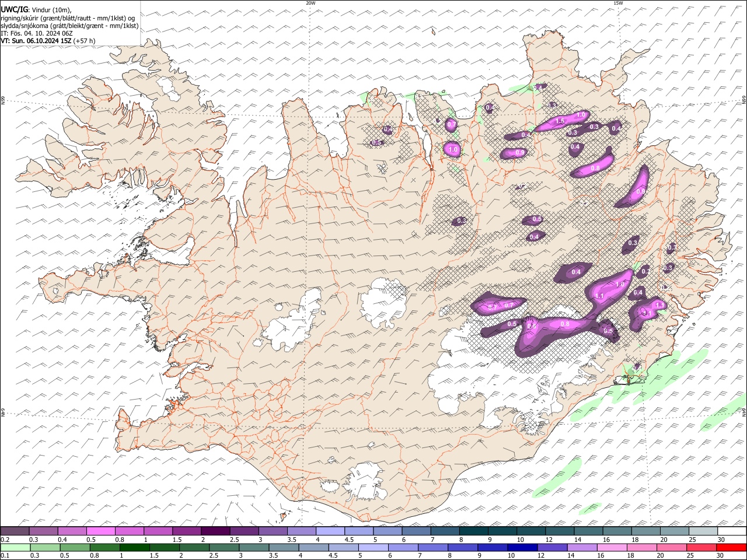This screenshot has height=560, width=747.
Task: Select the 10 swatch in upper legend row
Action: point(531,531)
